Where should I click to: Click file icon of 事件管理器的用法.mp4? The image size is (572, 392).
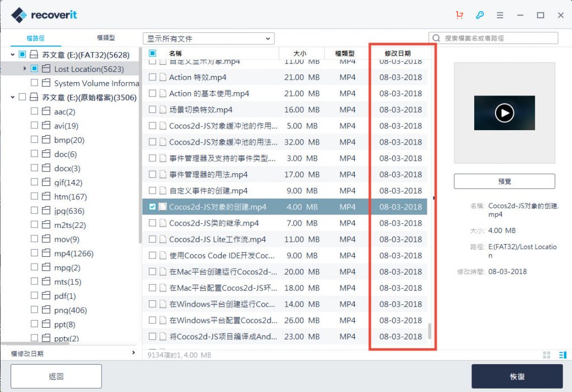click(163, 174)
